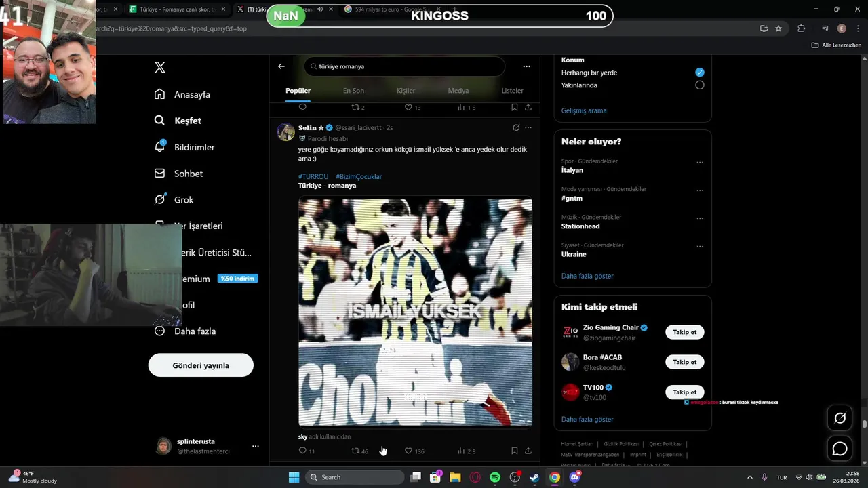
Task: Open search options three-dot menu
Action: (526, 66)
